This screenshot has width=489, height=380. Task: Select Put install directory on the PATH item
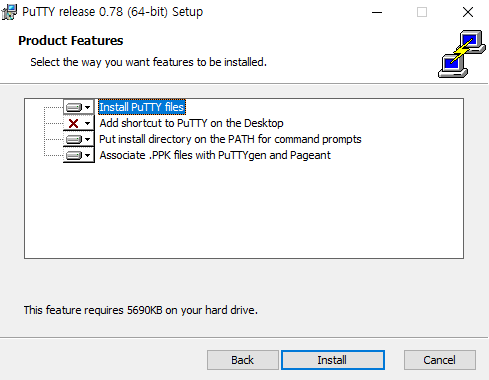[230, 139]
